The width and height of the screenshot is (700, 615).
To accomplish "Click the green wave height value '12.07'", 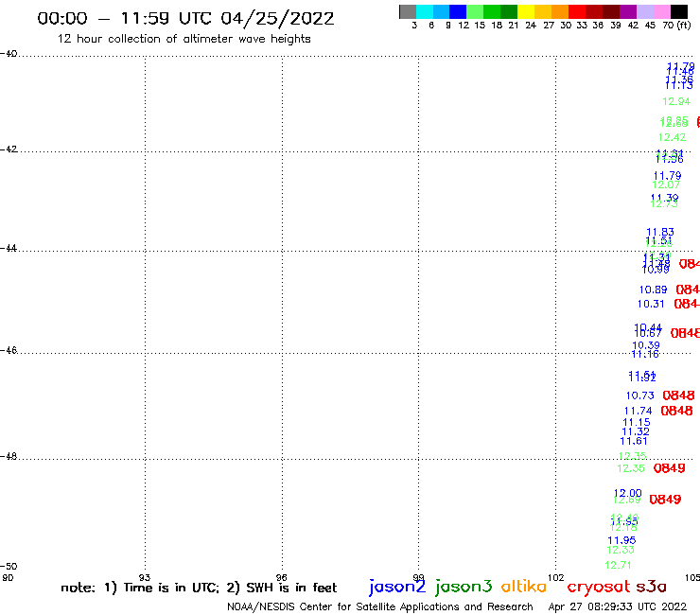I will tap(666, 184).
